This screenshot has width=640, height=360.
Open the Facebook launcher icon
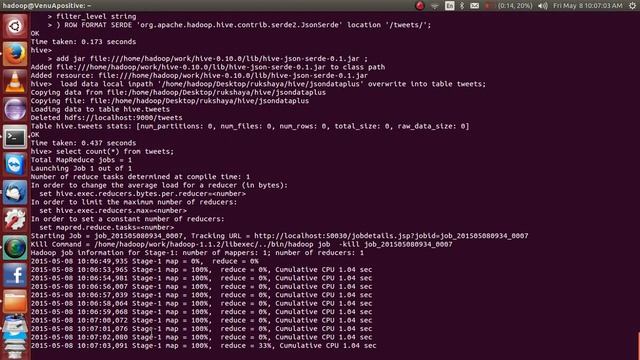coord(15,274)
